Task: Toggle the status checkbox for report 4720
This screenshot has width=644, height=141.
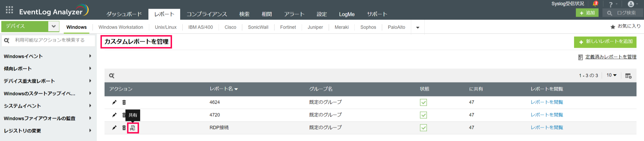Action: point(423,115)
